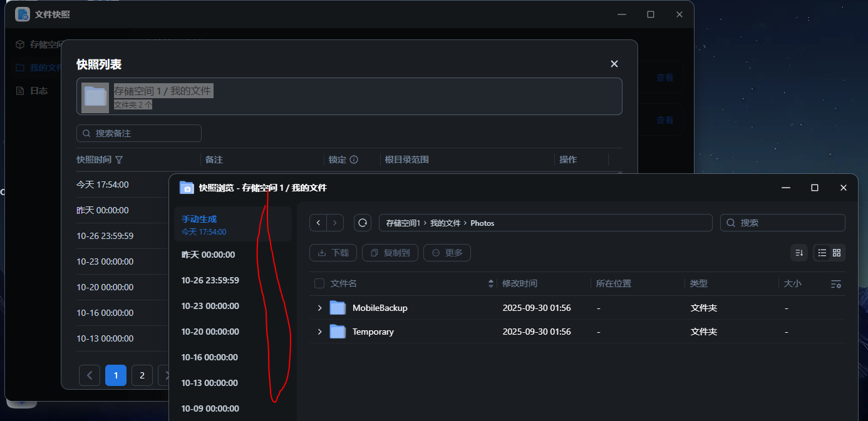The image size is (868, 421).
Task: Minimize the 快照浏览 window
Action: 786,188
